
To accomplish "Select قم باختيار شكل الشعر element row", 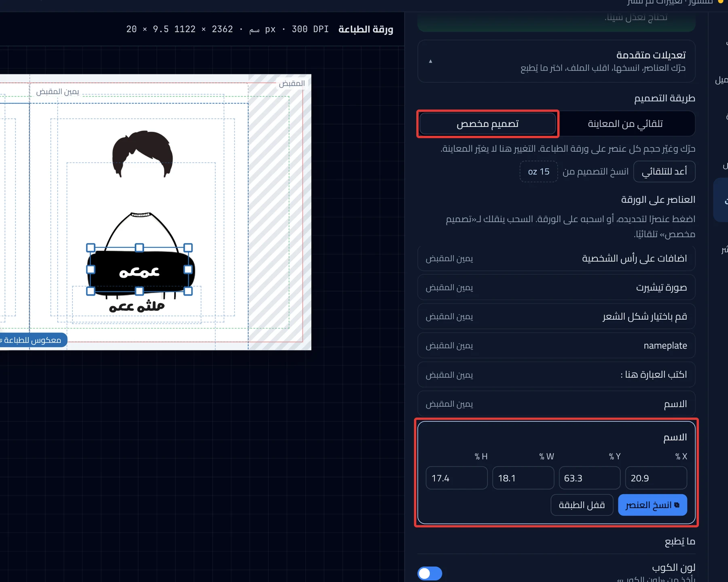I will point(556,316).
